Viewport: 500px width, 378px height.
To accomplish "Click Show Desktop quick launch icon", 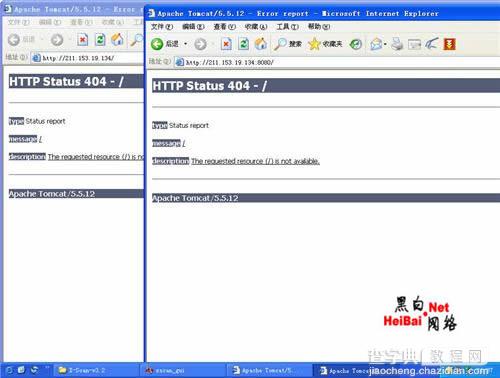I will [22, 370].
